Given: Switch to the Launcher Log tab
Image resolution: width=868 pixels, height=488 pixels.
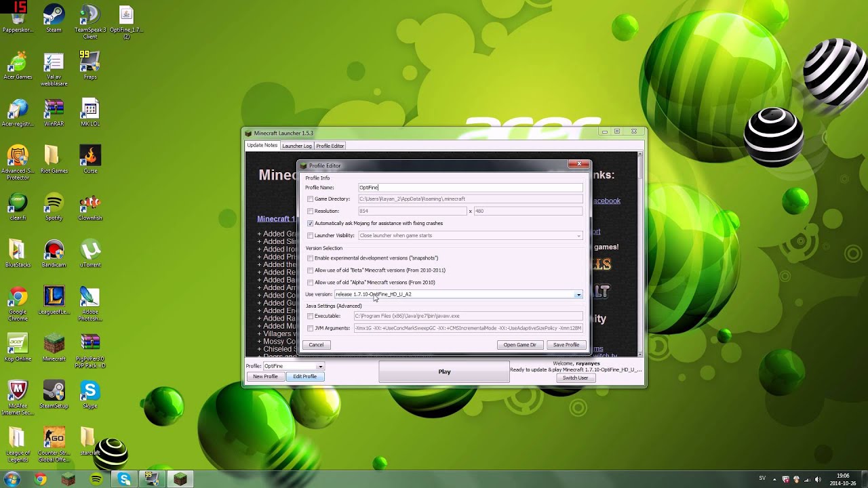Looking at the screenshot, I should [296, 146].
